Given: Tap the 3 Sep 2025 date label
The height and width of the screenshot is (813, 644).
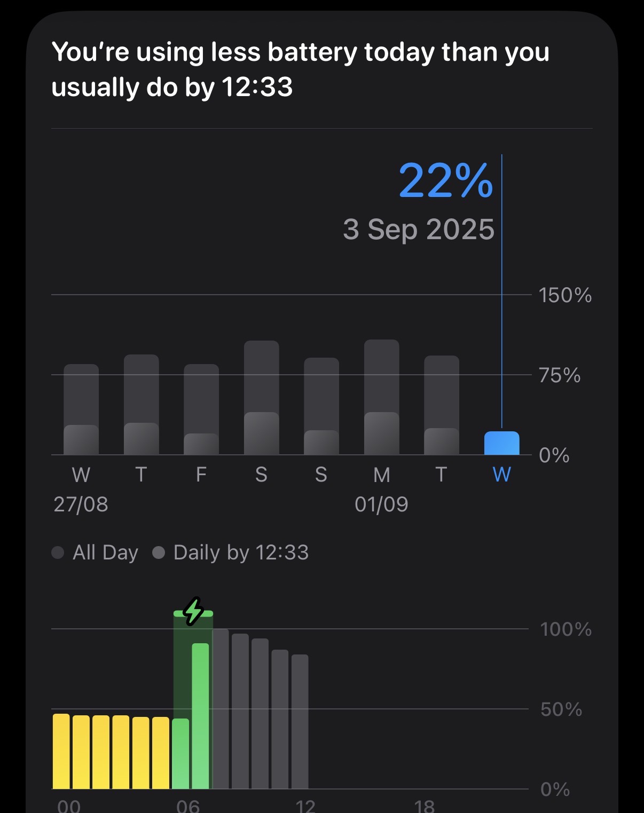Looking at the screenshot, I should pyautogui.click(x=419, y=230).
